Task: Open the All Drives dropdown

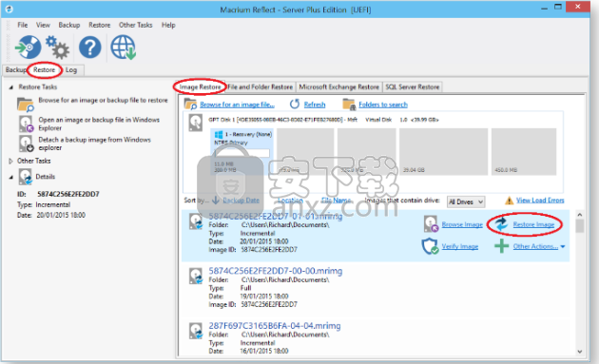Action: (x=466, y=201)
